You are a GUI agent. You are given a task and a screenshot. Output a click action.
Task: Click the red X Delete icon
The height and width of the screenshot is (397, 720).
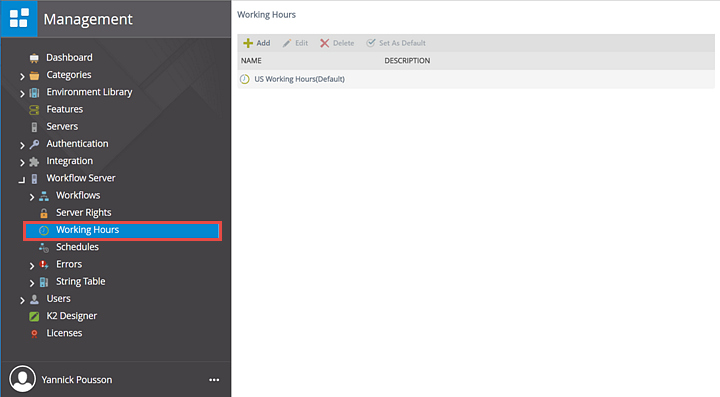pyautogui.click(x=325, y=43)
